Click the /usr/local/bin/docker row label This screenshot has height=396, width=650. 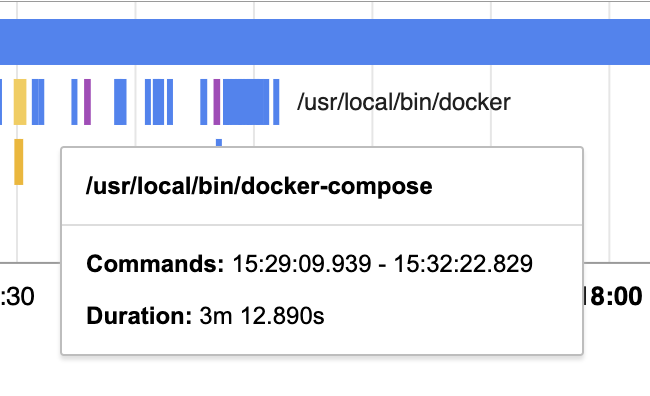click(x=404, y=102)
